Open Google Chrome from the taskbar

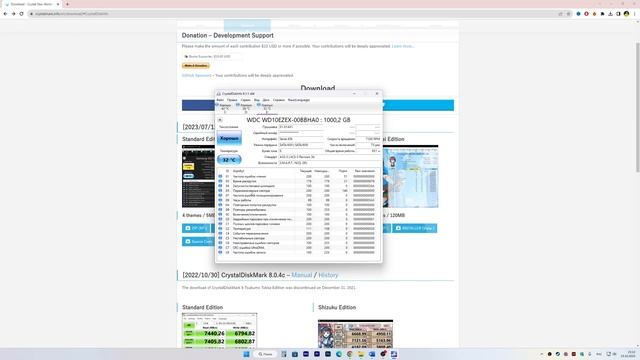pos(350,354)
